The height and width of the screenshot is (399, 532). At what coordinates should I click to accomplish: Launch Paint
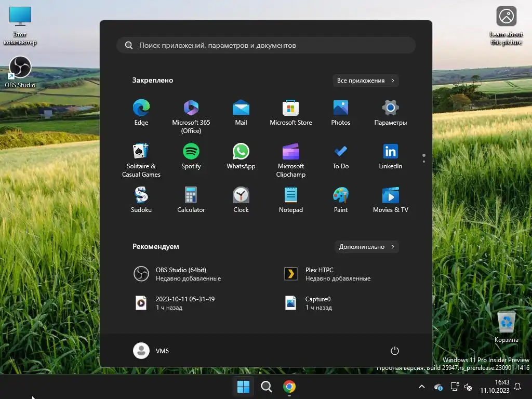point(341,200)
